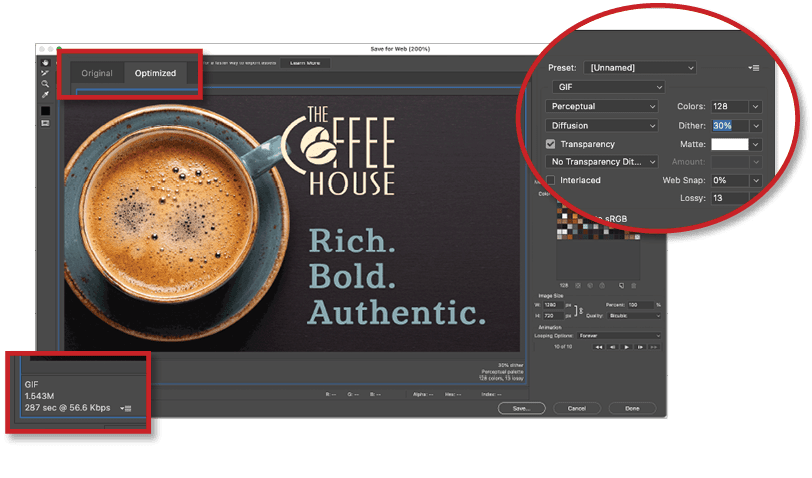Click the '1.543M' file size text
Image resolution: width=812 pixels, height=478 pixels.
39,396
